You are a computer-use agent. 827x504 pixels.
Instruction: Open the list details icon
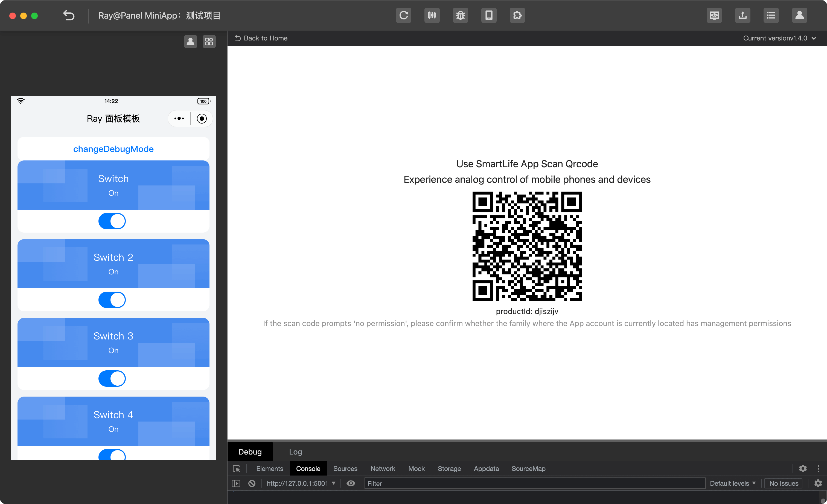click(771, 15)
